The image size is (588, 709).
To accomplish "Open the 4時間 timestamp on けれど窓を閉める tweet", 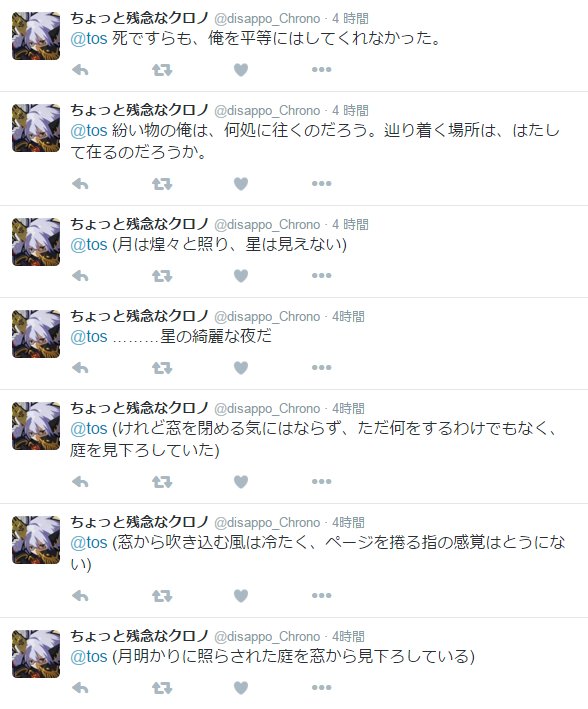I will point(348,408).
